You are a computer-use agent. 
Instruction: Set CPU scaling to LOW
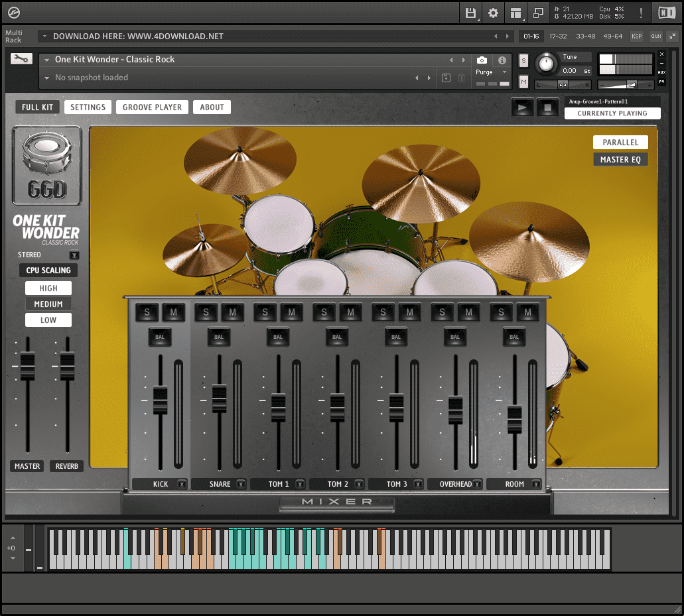(48, 320)
